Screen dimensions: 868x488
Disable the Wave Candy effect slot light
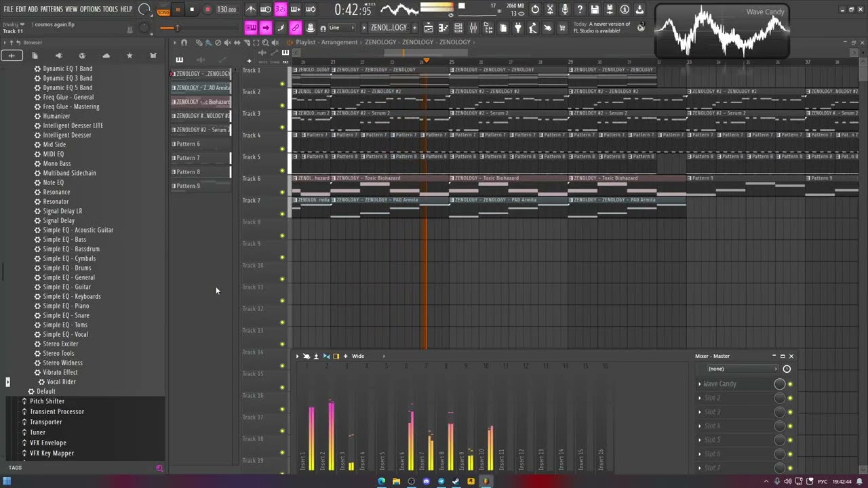tap(790, 384)
